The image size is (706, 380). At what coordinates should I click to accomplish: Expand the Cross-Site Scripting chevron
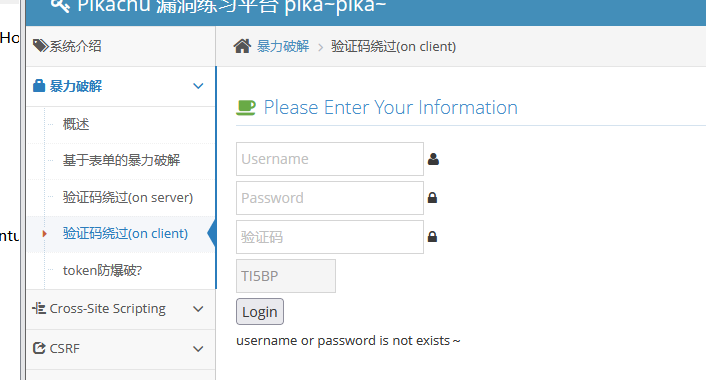198,309
